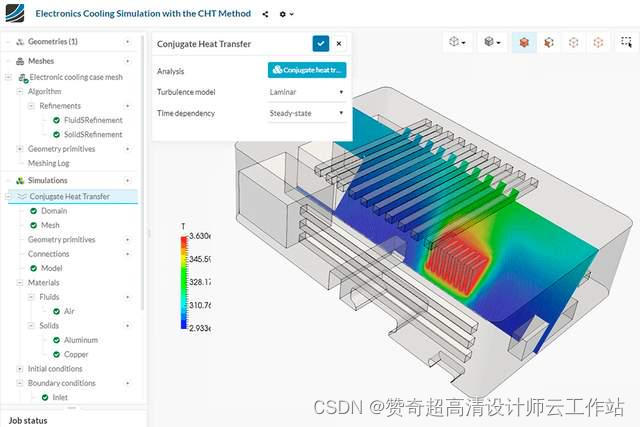The height and width of the screenshot is (427, 640).
Task: Click the Conjugate heat transfer analysis button
Action: [307, 70]
